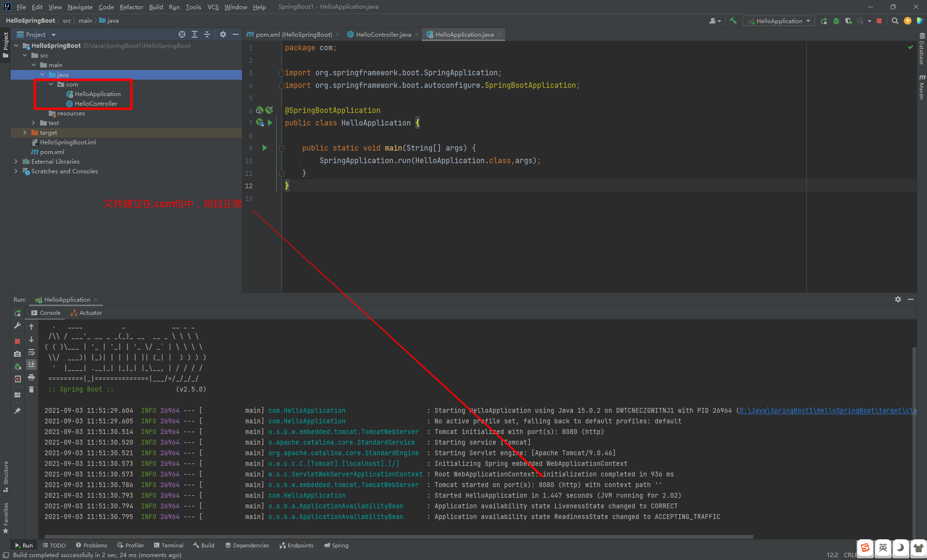Switch to pom.xml editor tab

294,34
